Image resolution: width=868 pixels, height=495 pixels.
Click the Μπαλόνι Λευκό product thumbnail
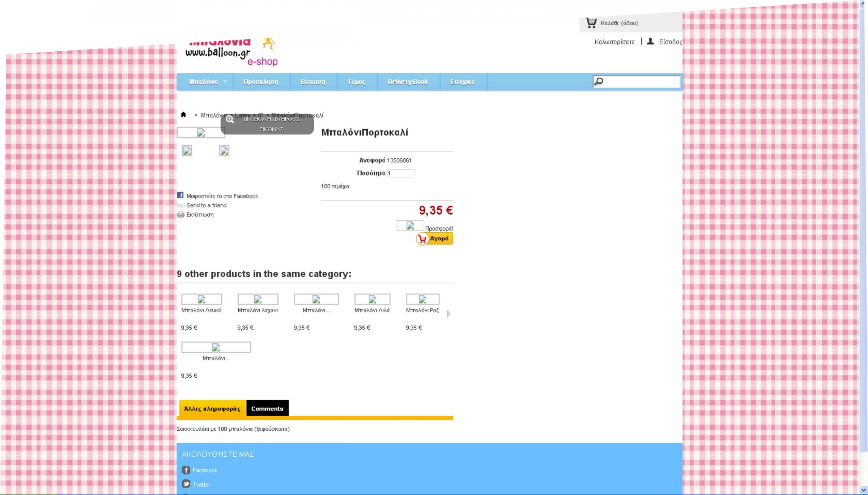tap(201, 299)
